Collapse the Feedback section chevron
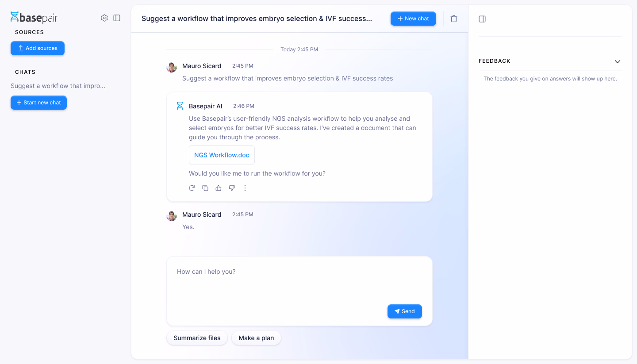 pos(618,61)
